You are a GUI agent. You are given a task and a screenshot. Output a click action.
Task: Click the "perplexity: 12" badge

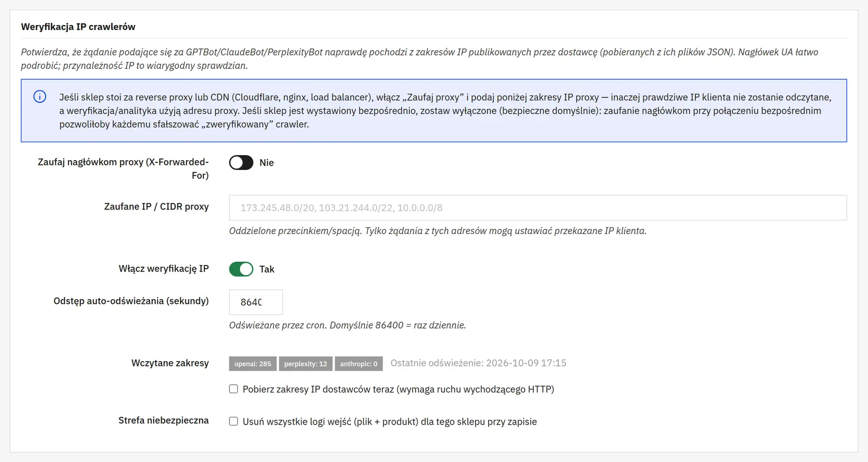pos(305,364)
